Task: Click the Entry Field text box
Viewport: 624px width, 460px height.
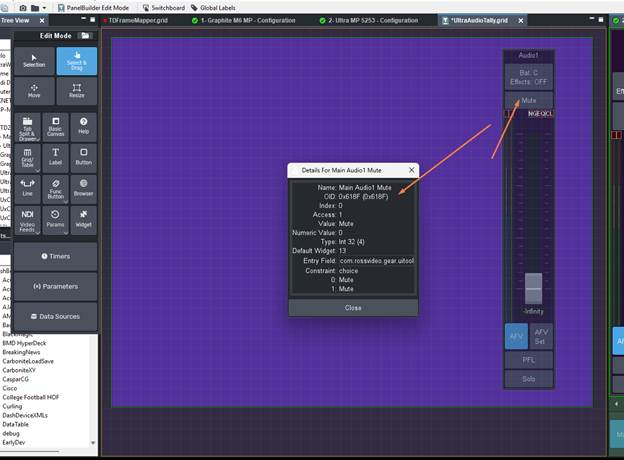Action: click(376, 261)
